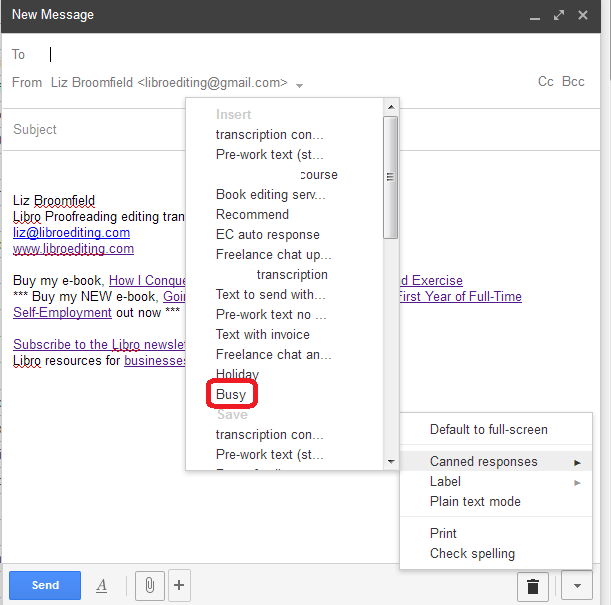This screenshot has height=605, width=611.
Task: Toggle Plain text mode
Action: coord(475,502)
